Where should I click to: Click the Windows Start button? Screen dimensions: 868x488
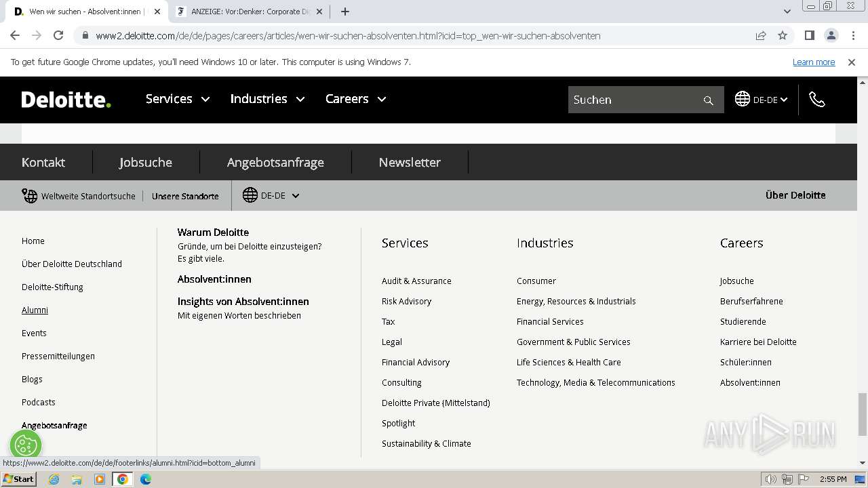[x=18, y=479]
